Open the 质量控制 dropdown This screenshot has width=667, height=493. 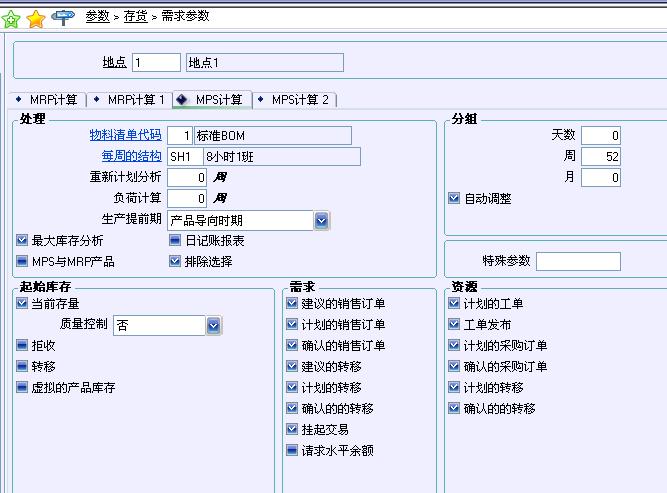(214, 325)
